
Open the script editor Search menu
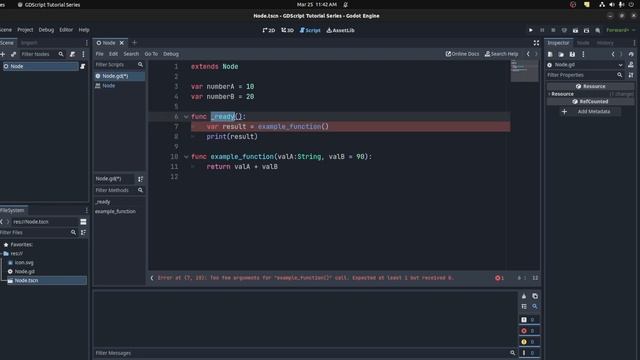point(131,54)
